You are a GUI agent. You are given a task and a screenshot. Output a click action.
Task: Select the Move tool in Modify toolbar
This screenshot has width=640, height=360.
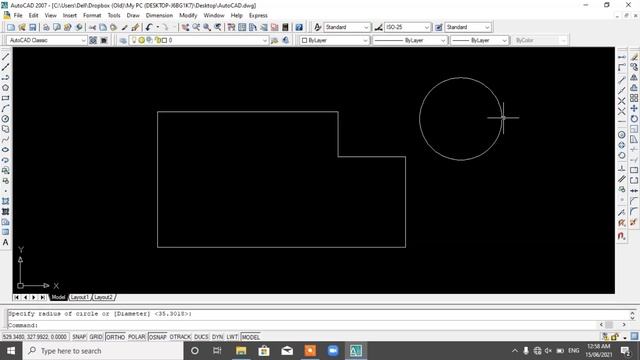click(x=634, y=109)
